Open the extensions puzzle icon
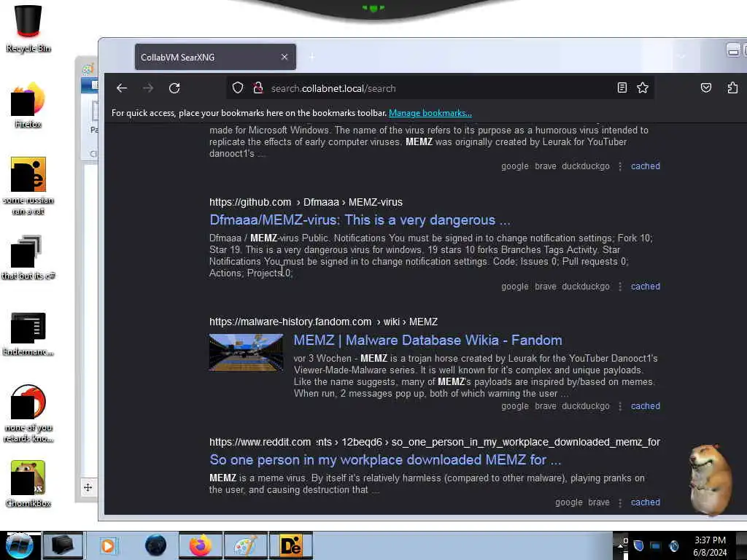 (732, 87)
